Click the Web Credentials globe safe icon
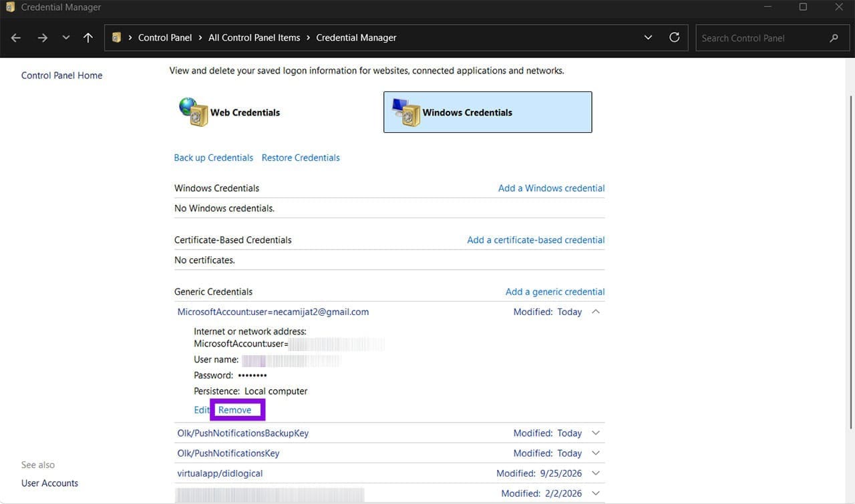This screenshot has width=855, height=504. (194, 111)
